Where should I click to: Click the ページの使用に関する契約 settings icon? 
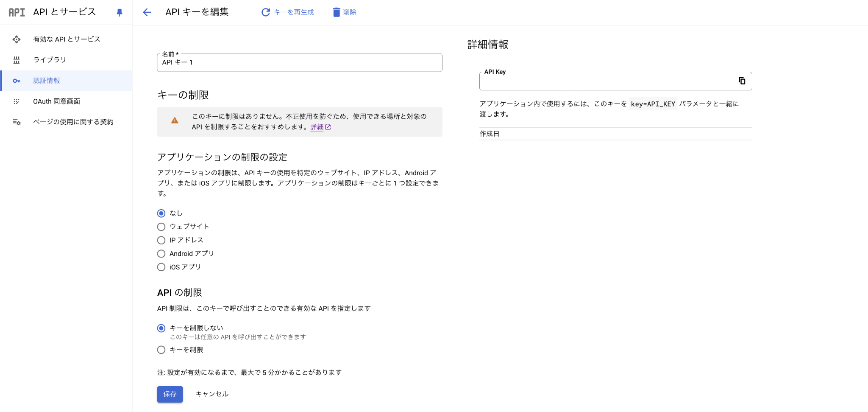tap(17, 122)
